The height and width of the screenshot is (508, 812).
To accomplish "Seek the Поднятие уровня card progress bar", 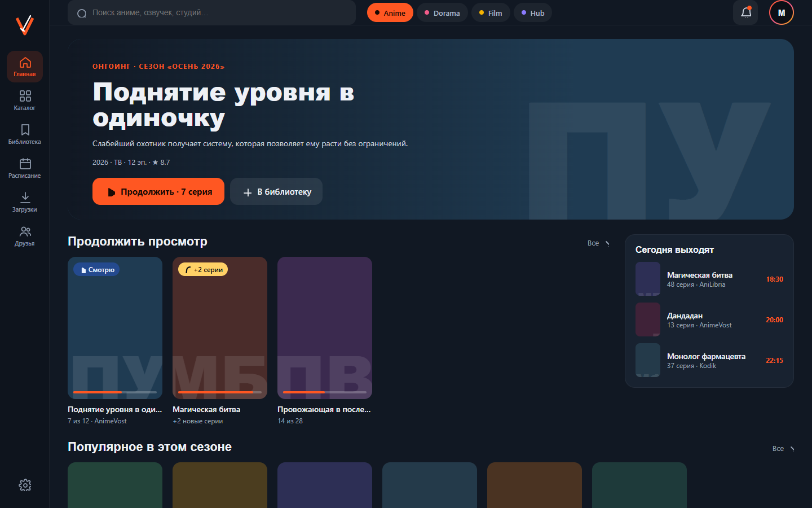I will [x=115, y=392].
